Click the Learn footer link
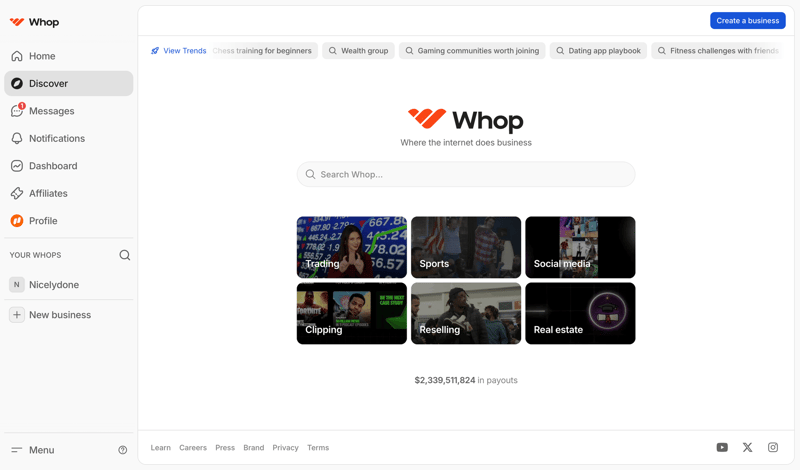 point(160,448)
